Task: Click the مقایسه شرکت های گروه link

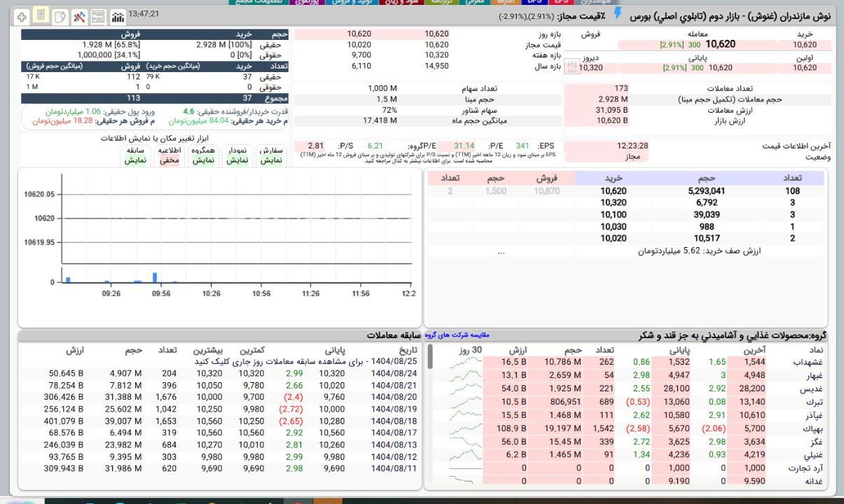Action: (456, 335)
